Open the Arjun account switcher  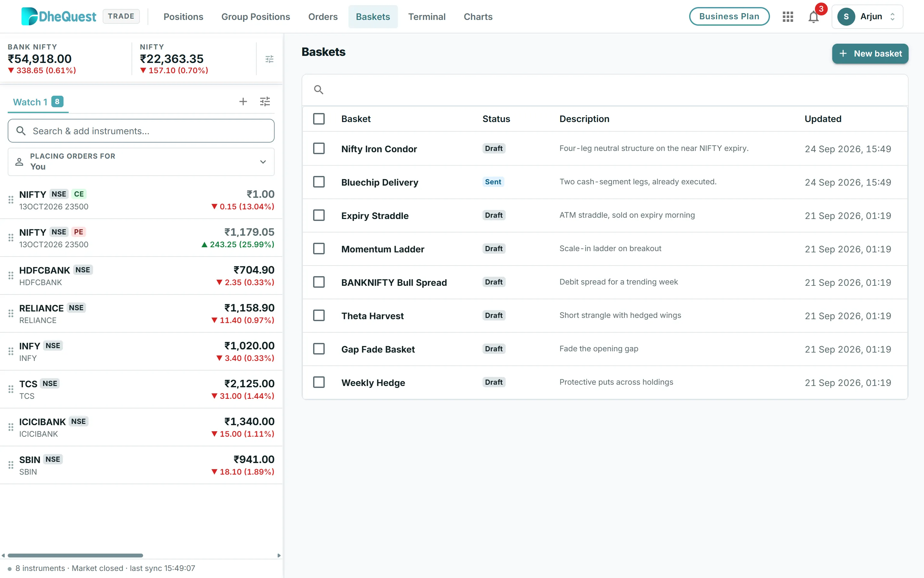[x=867, y=16]
